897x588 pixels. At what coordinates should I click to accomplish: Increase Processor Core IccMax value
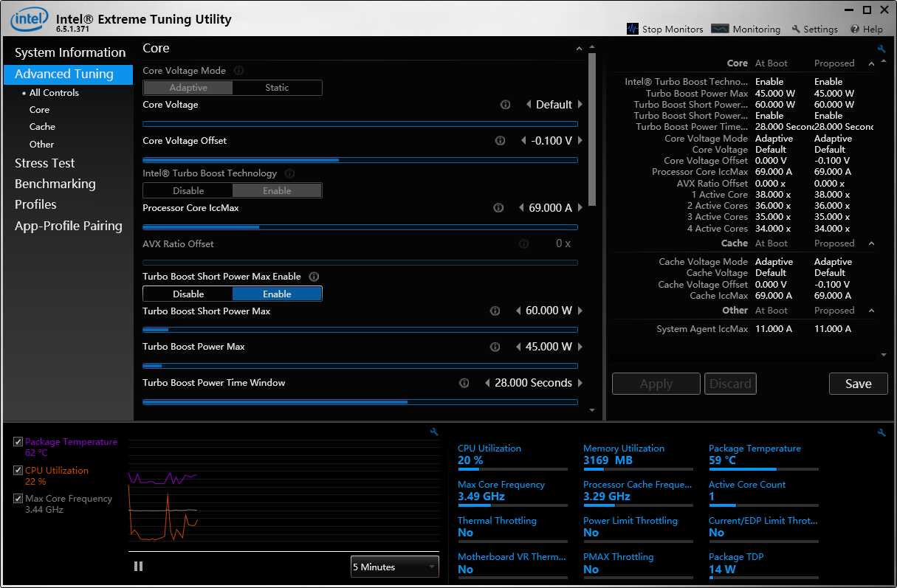[x=580, y=208]
